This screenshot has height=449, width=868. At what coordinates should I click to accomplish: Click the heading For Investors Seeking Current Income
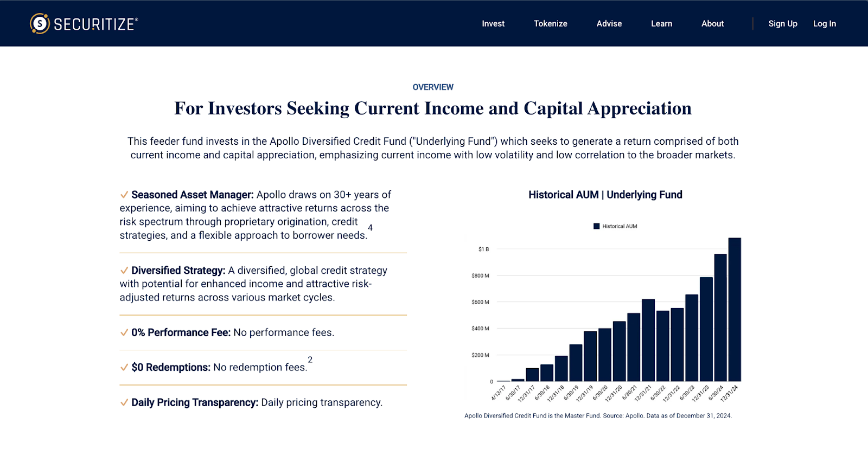pyautogui.click(x=433, y=108)
